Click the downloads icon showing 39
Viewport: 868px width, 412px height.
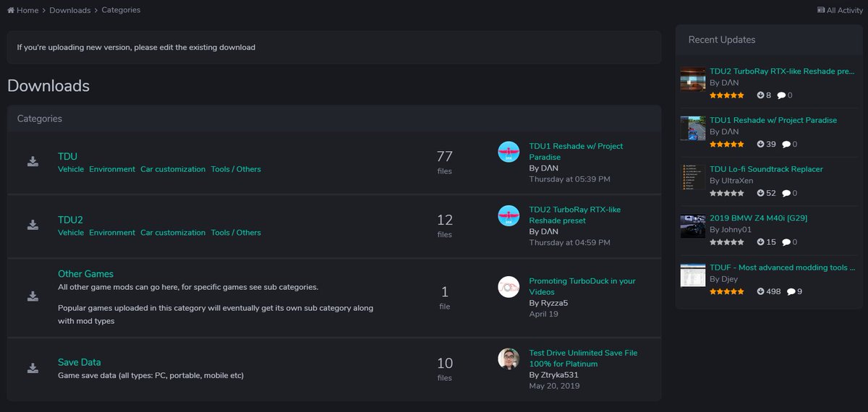pos(760,145)
